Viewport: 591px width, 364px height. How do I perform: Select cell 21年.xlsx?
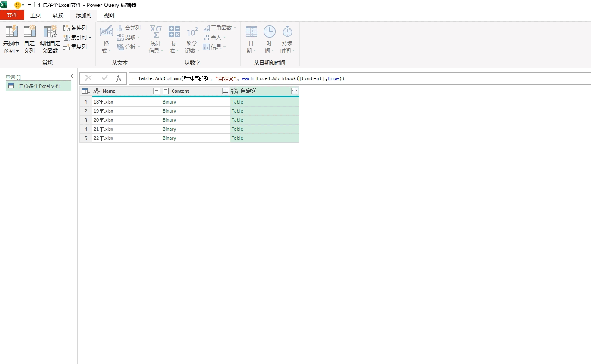(126, 129)
